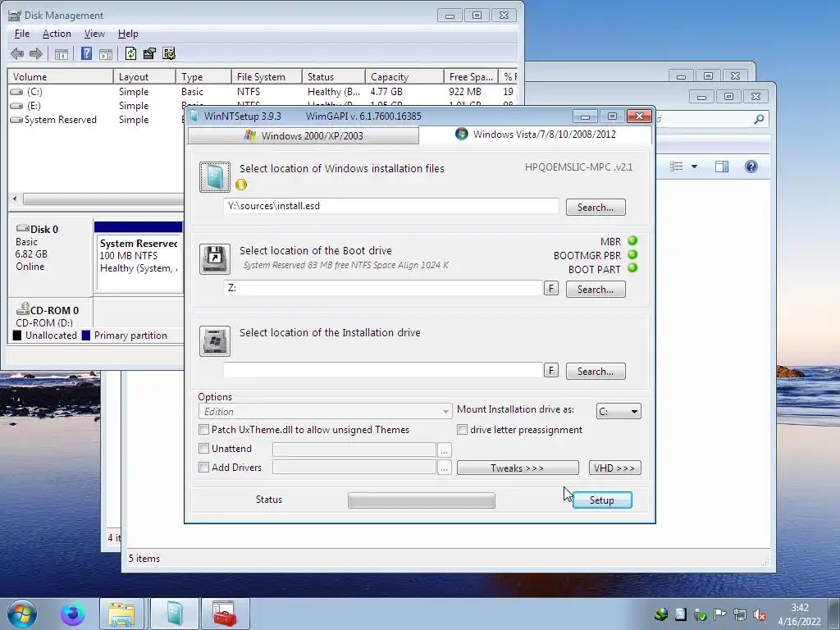Sort by the Capacity column header
This screenshot has height=630, width=840.
coord(404,76)
